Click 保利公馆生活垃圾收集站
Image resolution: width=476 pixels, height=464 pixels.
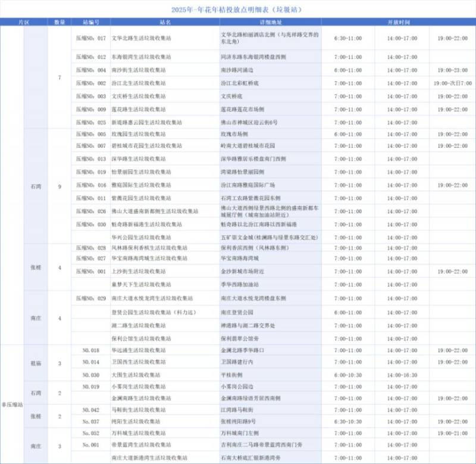click(141, 338)
